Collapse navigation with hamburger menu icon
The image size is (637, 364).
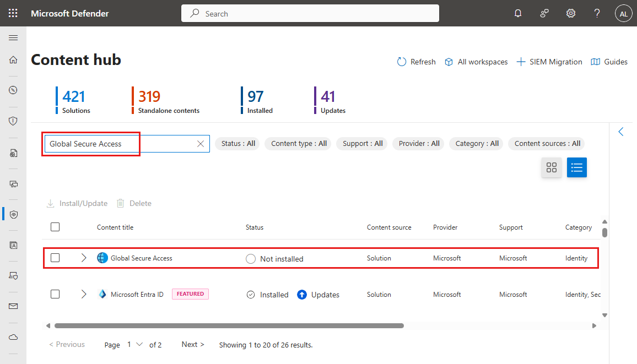[13, 38]
